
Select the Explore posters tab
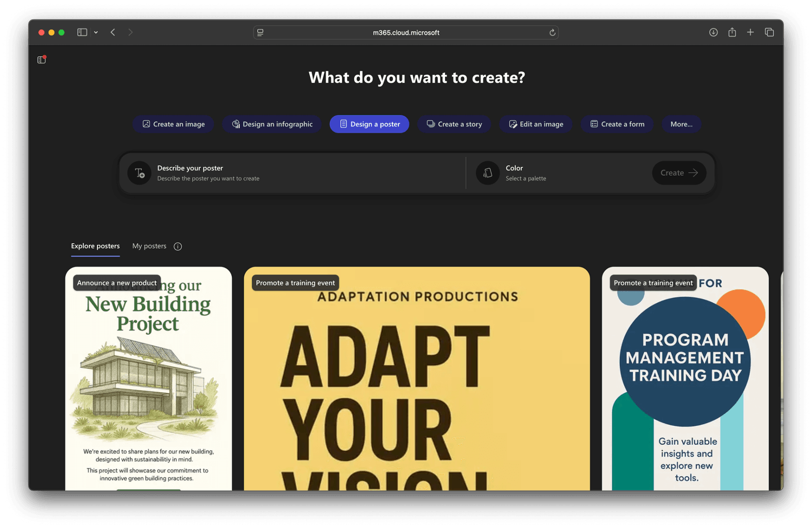(95, 246)
